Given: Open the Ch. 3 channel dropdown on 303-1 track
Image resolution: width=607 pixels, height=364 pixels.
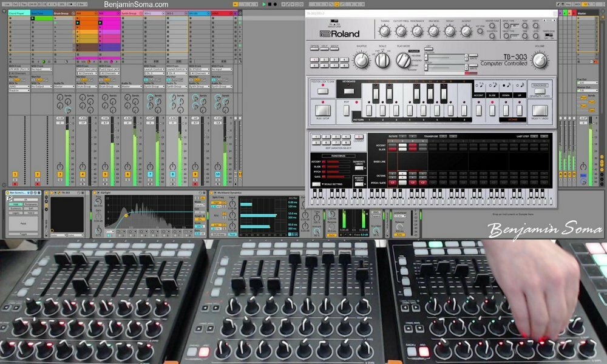Looking at the screenshot, I should click(x=154, y=73).
